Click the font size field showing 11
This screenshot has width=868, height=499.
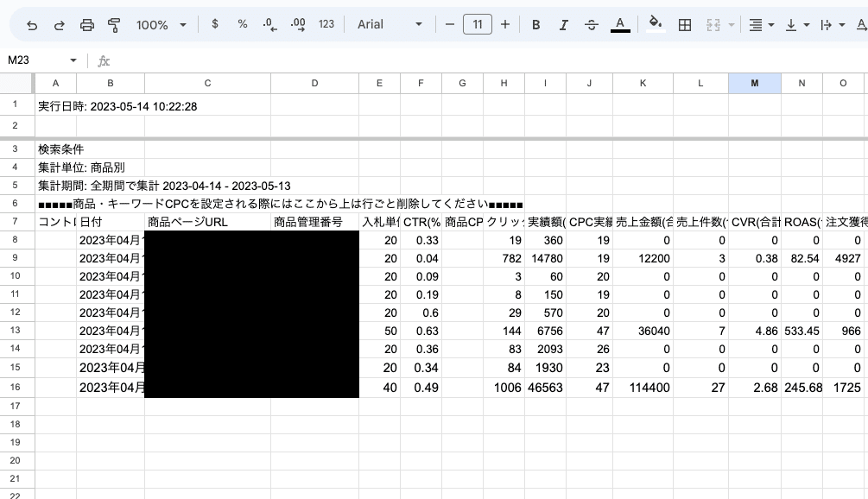coord(477,24)
